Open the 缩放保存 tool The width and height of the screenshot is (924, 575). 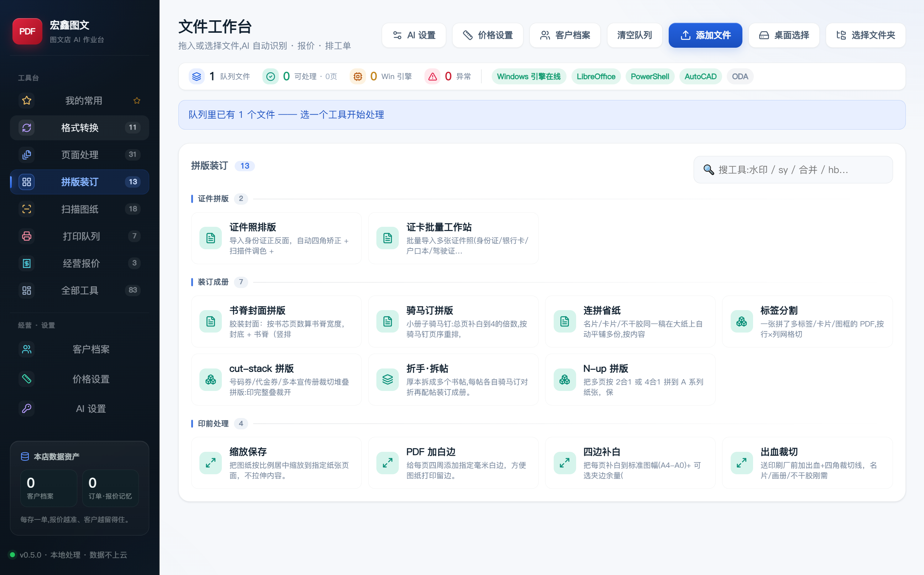276,463
